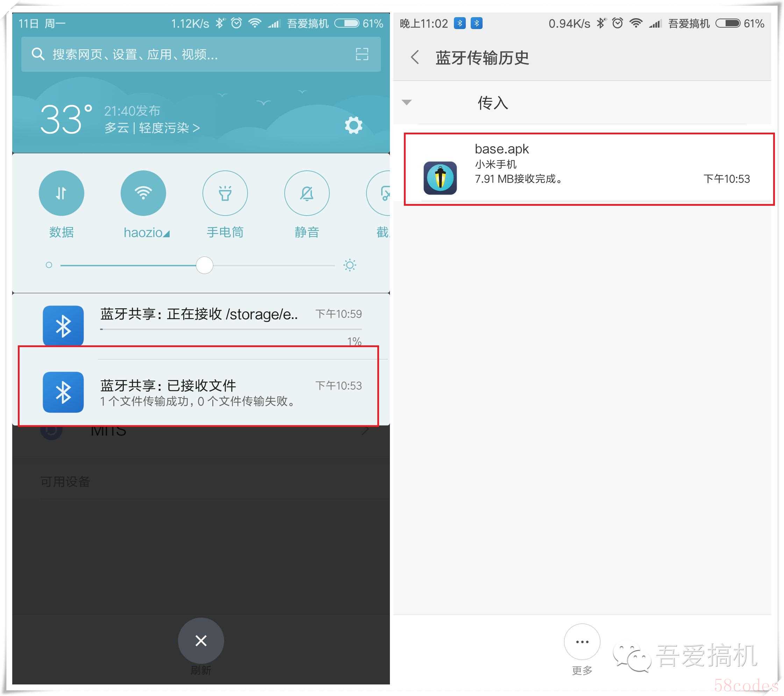Open the QR scan icon in search bar

[362, 54]
